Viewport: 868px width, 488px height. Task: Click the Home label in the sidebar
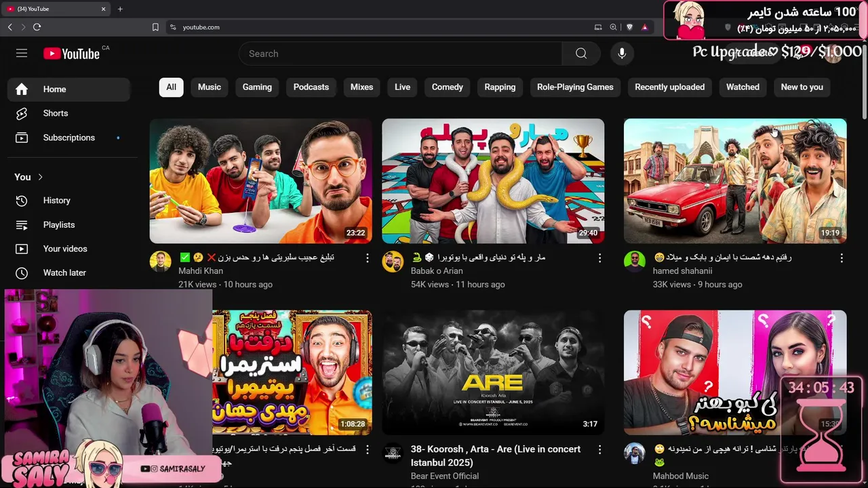pos(55,89)
